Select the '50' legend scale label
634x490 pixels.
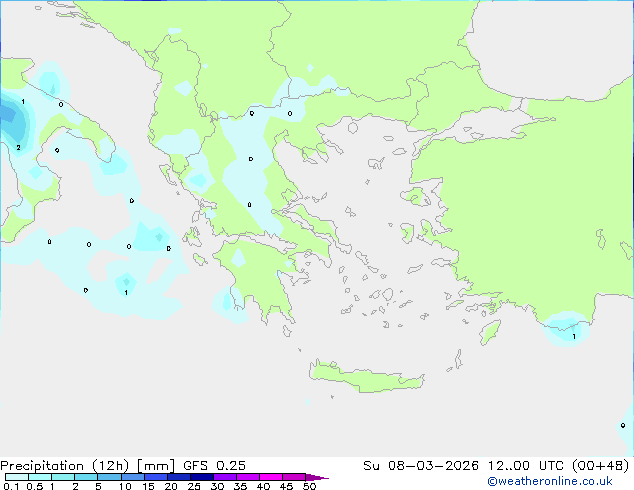309,486
